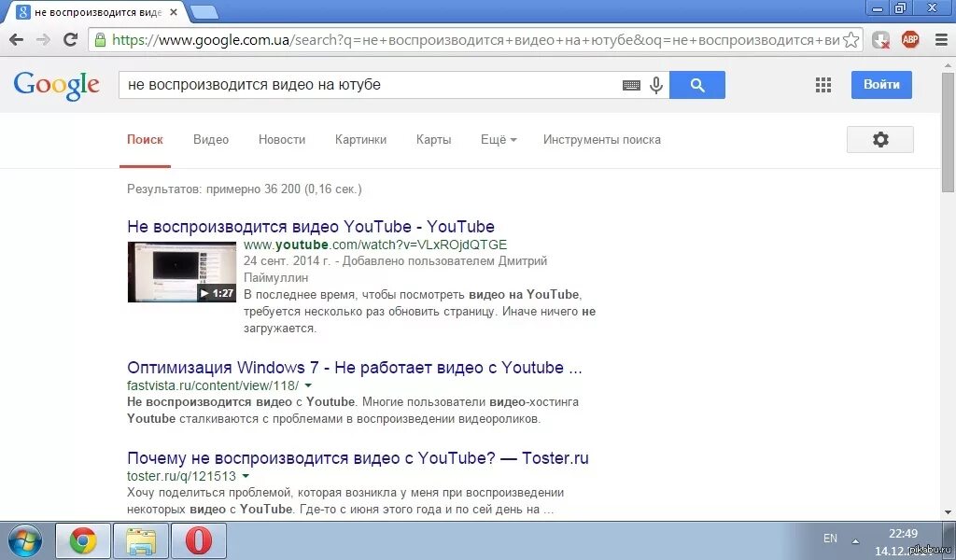Go back with the browser back arrow
Viewport: 956px width, 560px height.
pos(17,40)
